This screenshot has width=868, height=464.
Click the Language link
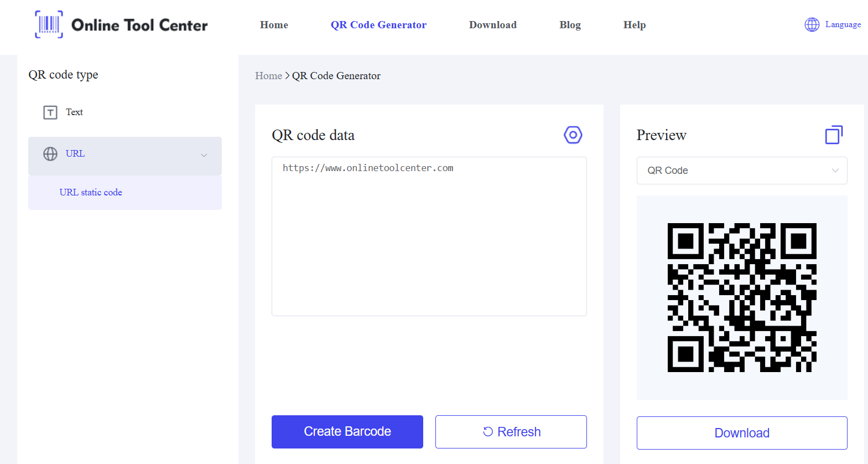coord(843,24)
